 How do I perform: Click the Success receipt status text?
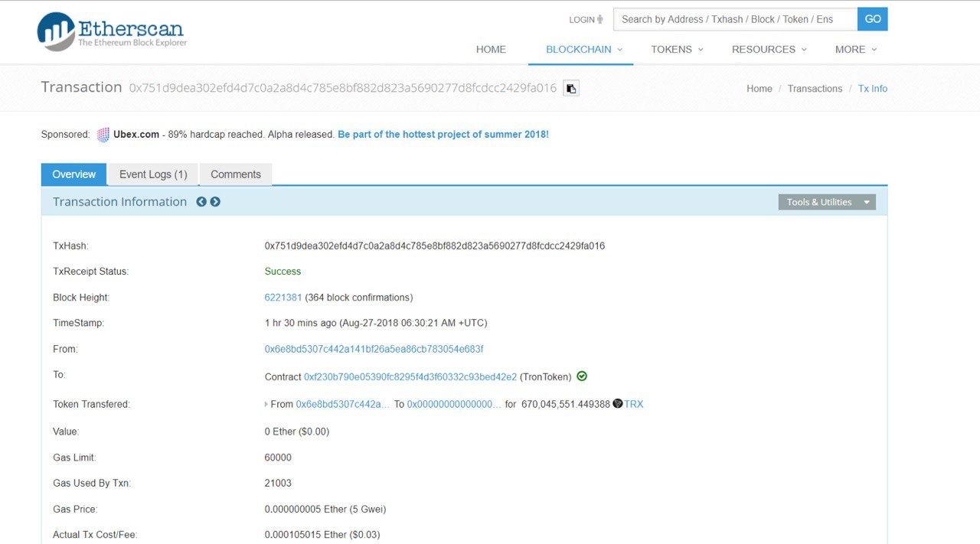(283, 272)
